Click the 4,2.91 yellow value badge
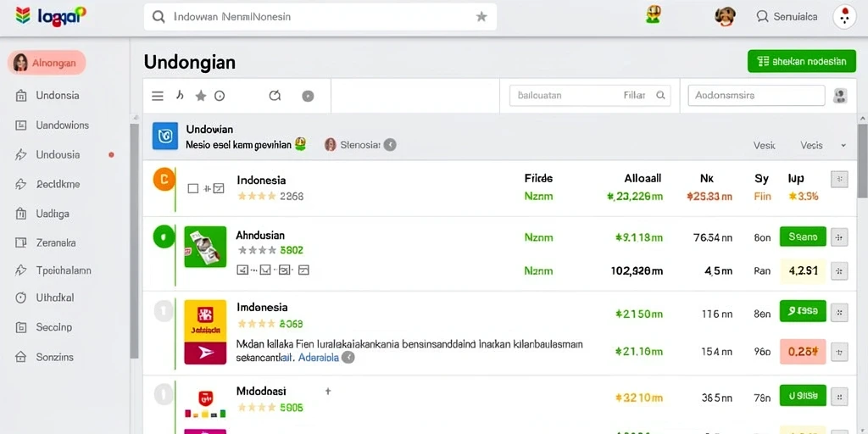868x434 pixels. coord(803,271)
